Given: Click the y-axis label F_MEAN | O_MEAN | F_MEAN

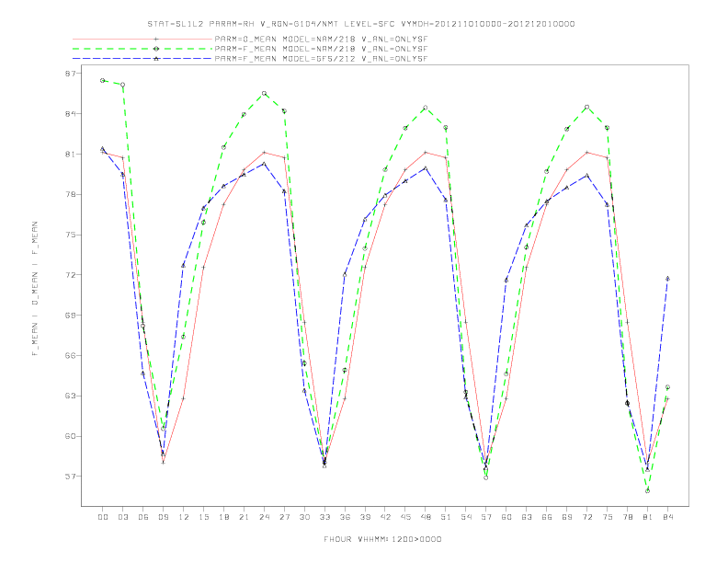Looking at the screenshot, I should 35,289.
